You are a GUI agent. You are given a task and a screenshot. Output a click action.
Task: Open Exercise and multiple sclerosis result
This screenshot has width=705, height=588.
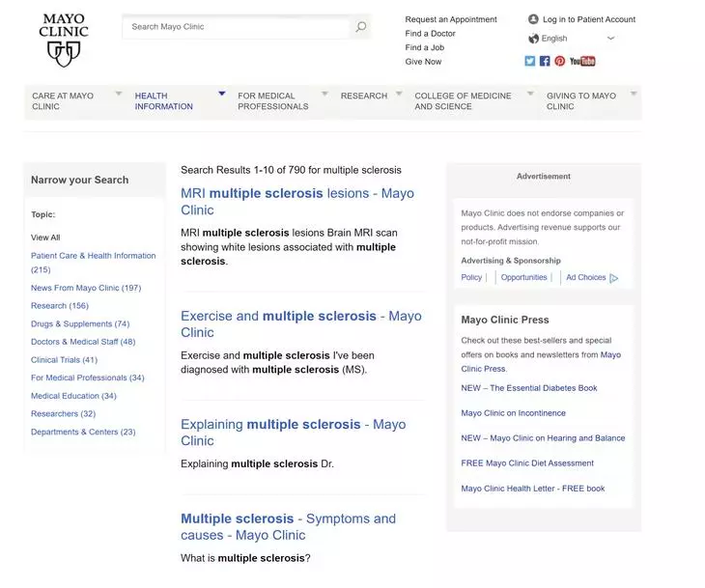(x=301, y=324)
